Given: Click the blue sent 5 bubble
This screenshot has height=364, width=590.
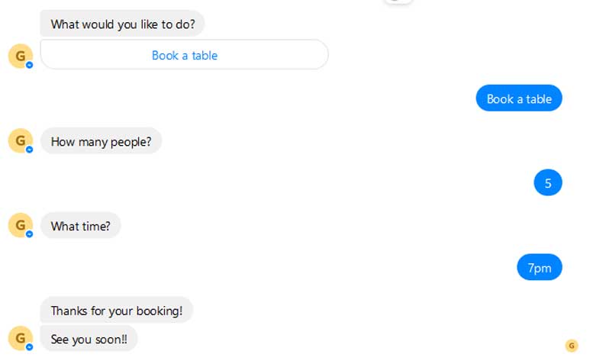Looking at the screenshot, I should tap(548, 183).
